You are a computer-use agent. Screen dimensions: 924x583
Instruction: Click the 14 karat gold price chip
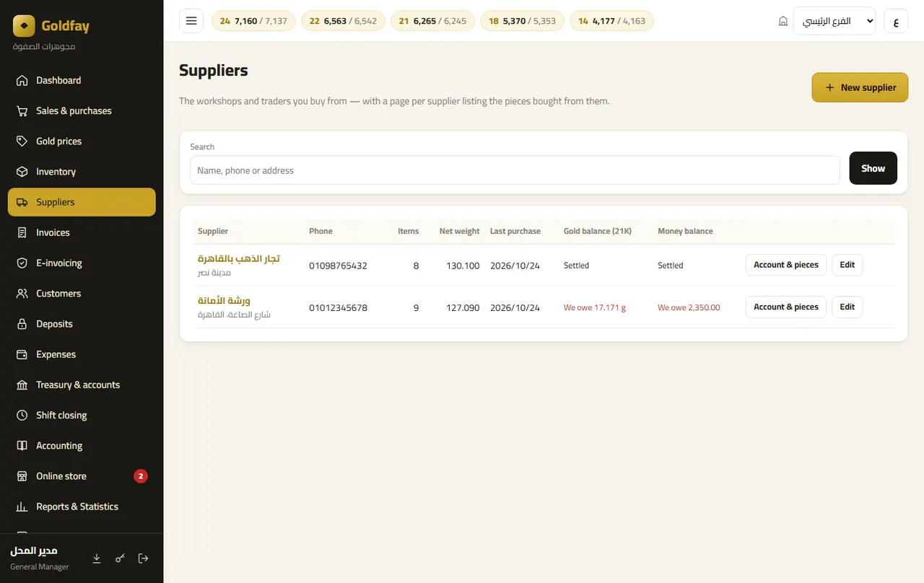[611, 21]
